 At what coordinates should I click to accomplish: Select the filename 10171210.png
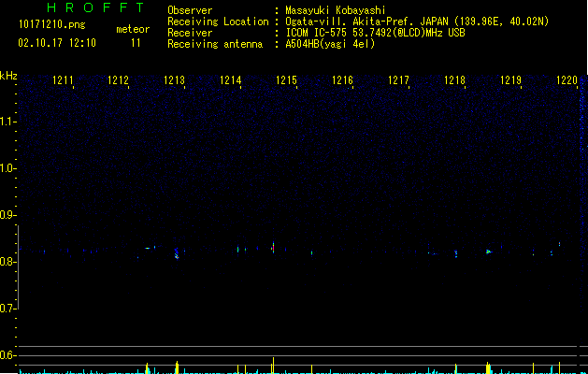pos(51,25)
